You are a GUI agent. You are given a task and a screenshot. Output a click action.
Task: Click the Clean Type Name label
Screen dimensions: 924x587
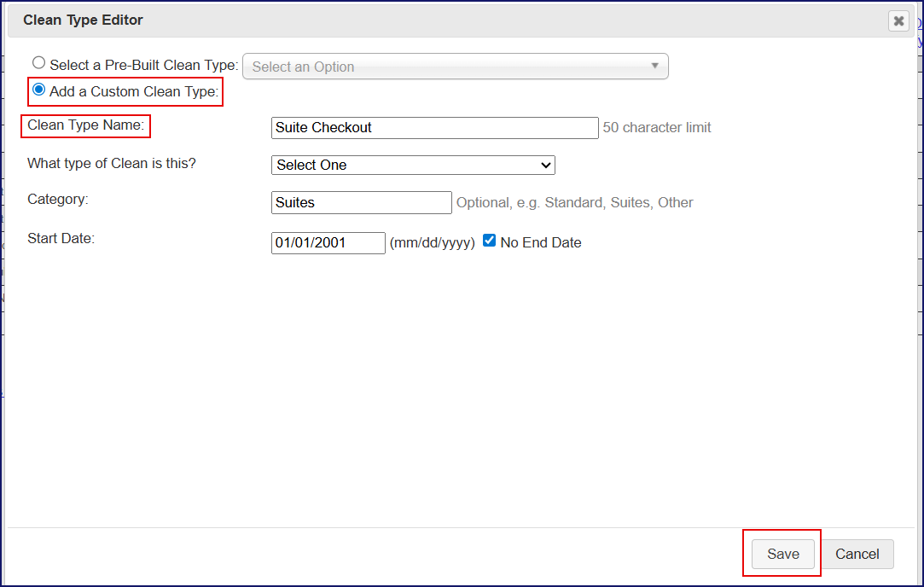click(x=85, y=125)
